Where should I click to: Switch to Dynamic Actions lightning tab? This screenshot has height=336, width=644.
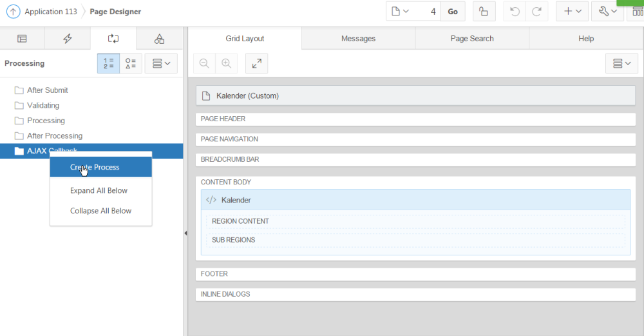[68, 39]
